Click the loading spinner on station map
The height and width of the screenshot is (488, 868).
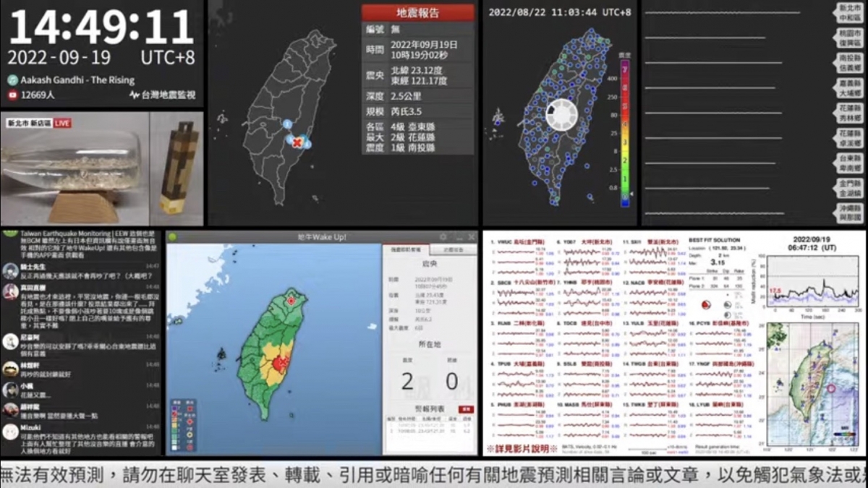(561, 116)
